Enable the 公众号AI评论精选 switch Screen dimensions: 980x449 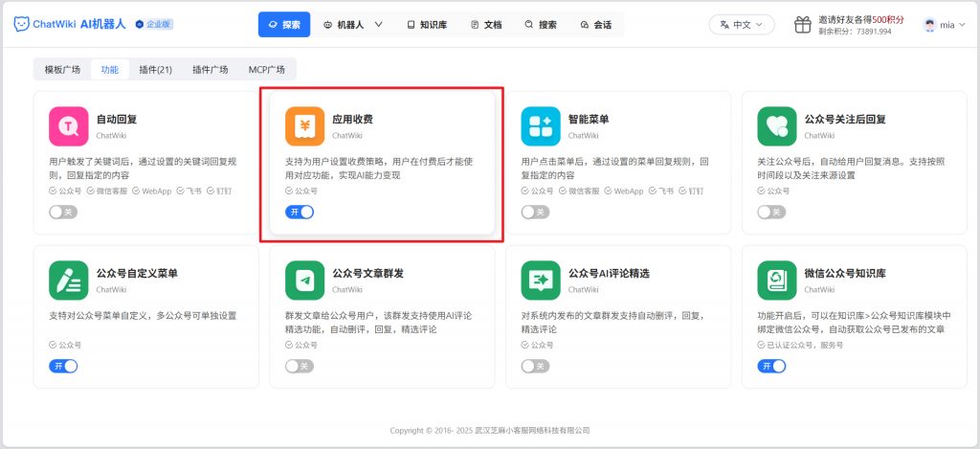[535, 366]
